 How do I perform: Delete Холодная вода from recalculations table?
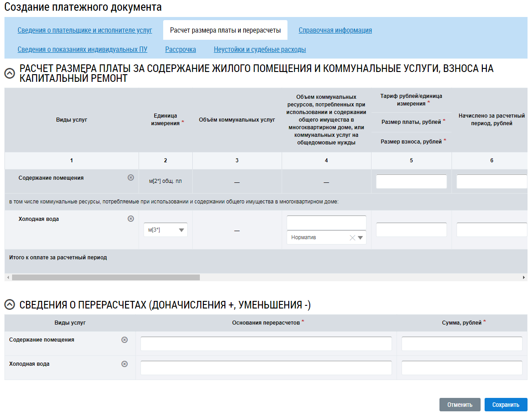(x=125, y=364)
